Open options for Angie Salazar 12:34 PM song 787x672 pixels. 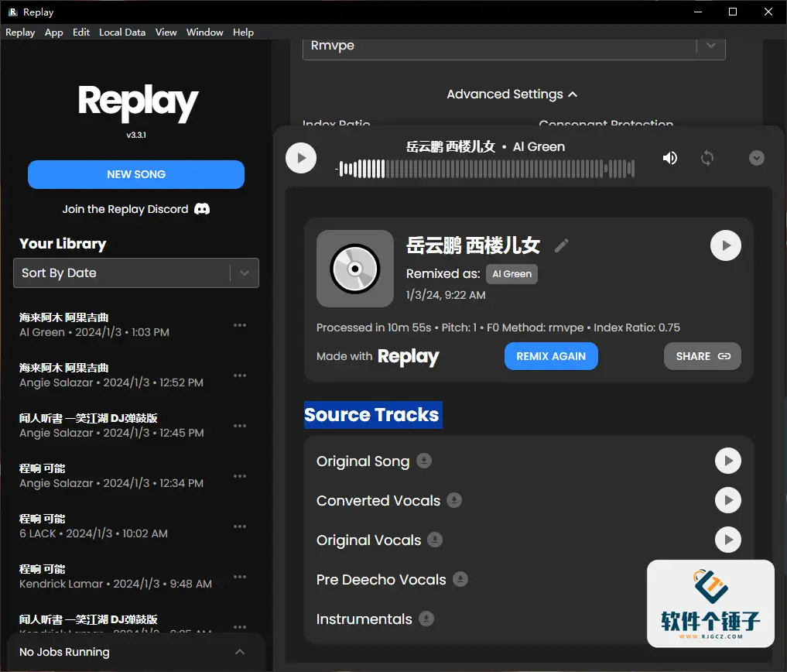pyautogui.click(x=240, y=475)
